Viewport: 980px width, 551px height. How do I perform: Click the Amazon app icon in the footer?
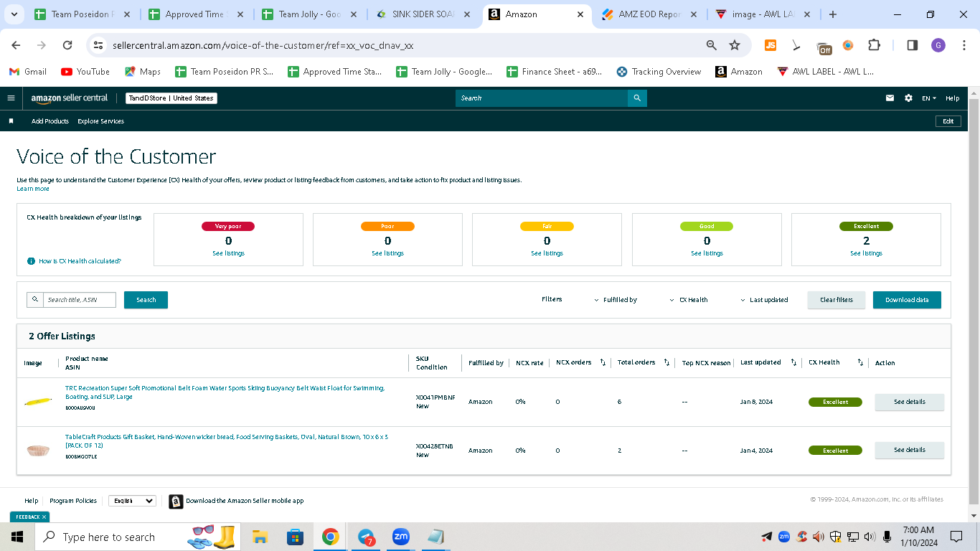tap(176, 501)
